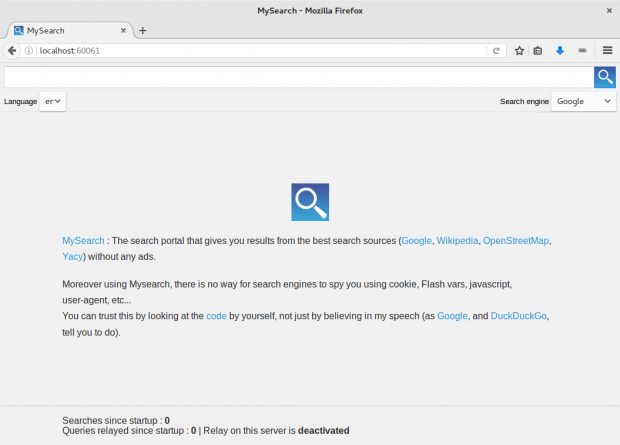View the code link
This screenshot has width=620, height=445.
tap(216, 316)
